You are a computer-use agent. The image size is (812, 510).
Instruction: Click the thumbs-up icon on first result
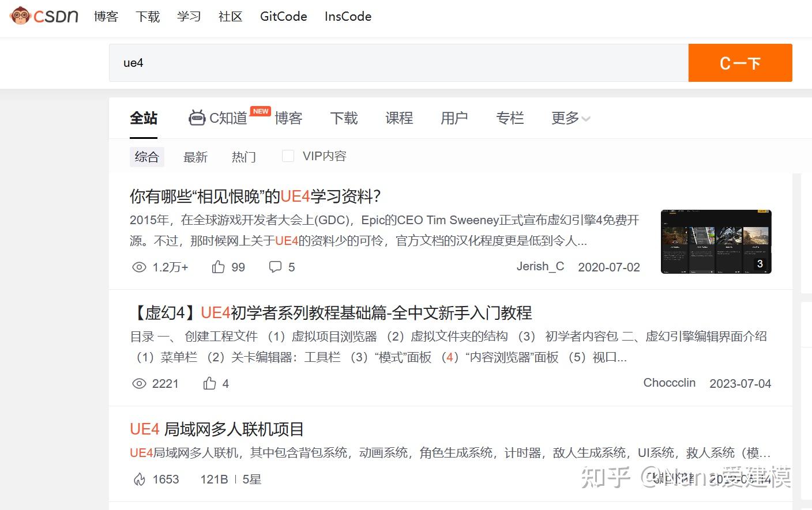tap(218, 266)
